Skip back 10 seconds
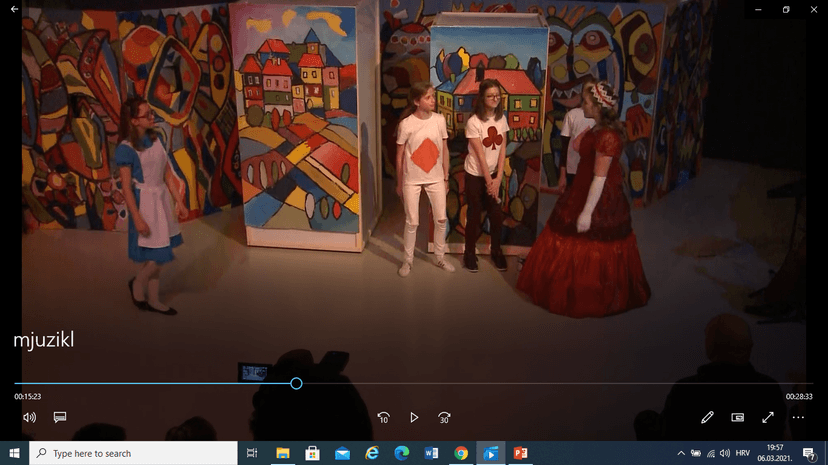The image size is (828, 465). coord(383,417)
